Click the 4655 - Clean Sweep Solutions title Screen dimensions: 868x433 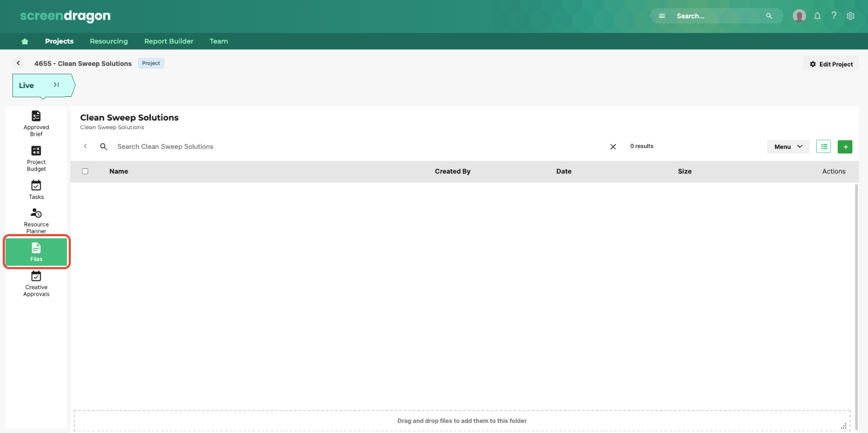[83, 63]
